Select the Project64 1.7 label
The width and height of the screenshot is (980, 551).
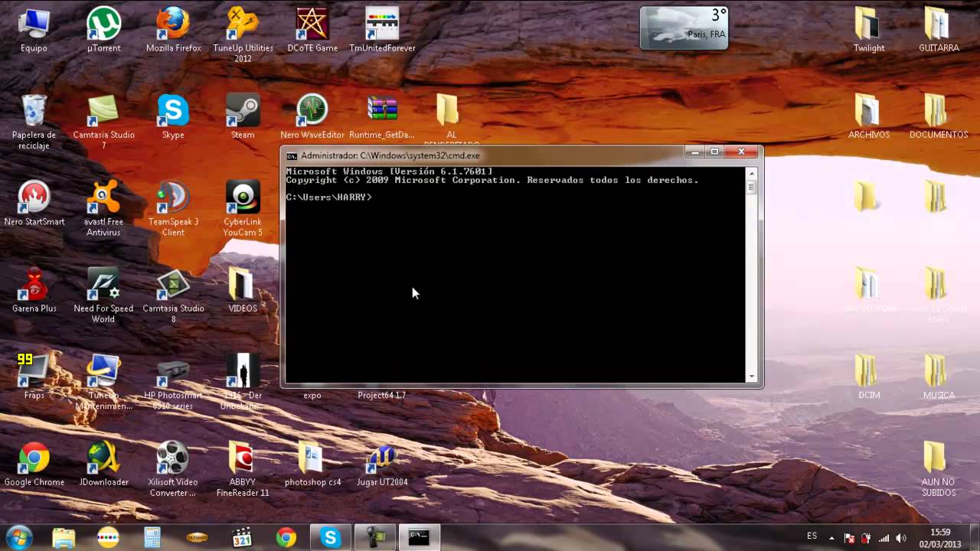pos(381,396)
